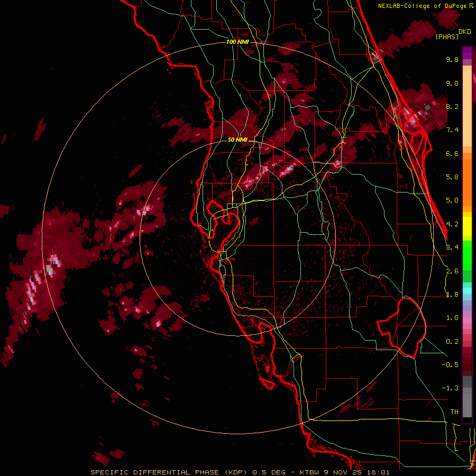Click the 0.2 scale value
This screenshot has width=476, height=476.
point(452,342)
